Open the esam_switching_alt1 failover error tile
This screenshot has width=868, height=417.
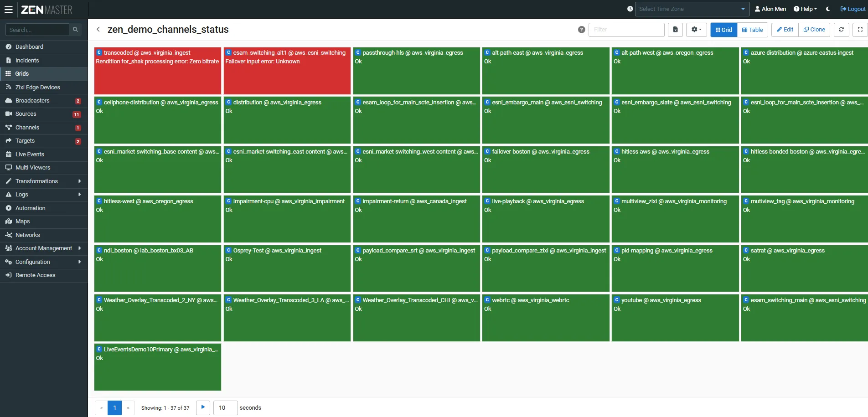tap(287, 71)
